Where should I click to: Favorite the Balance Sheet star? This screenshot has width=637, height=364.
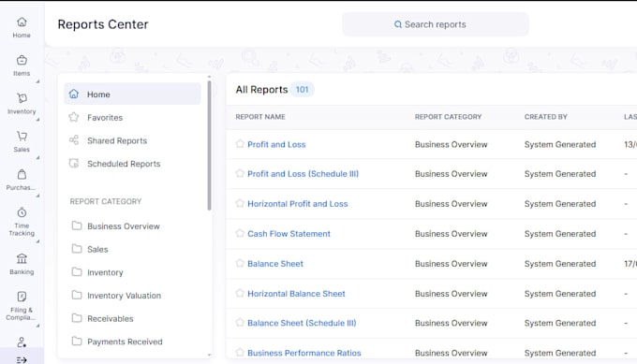[x=240, y=263]
